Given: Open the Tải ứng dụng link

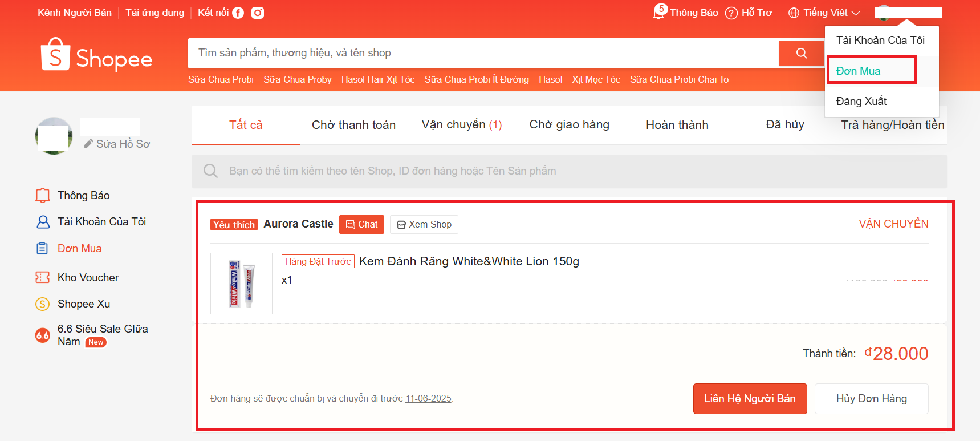Looking at the screenshot, I should [x=155, y=13].
